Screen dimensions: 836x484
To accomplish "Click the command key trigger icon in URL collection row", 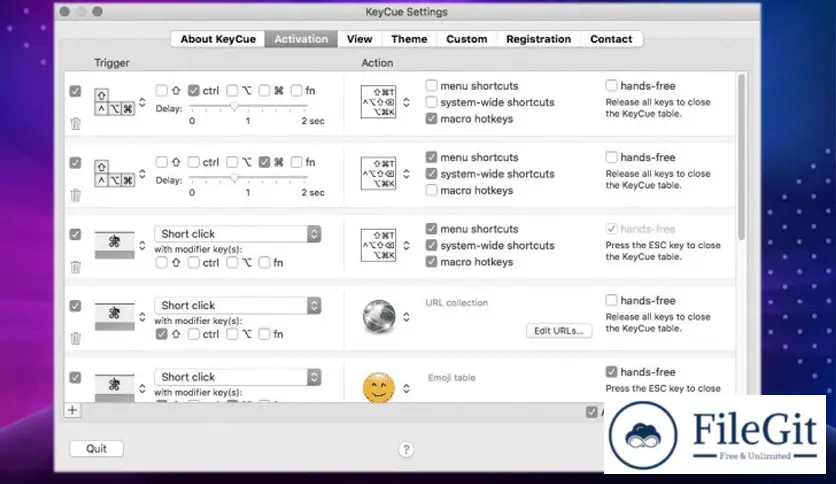I will tap(114, 316).
